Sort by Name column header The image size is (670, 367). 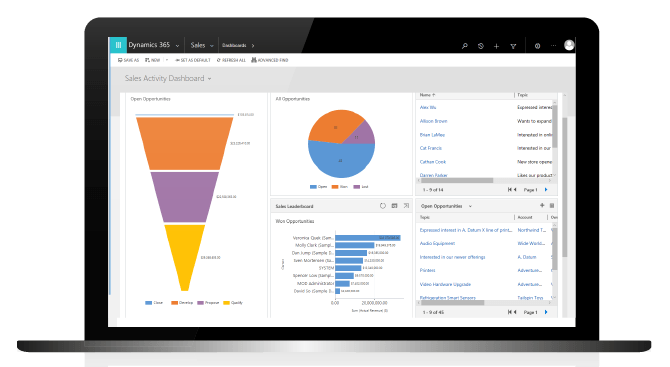pos(427,95)
